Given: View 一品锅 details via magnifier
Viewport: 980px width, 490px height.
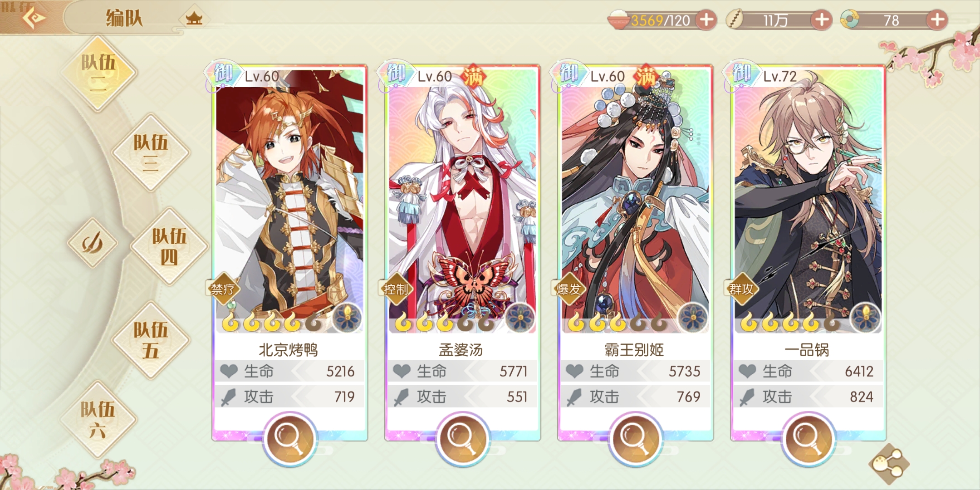Looking at the screenshot, I should [x=808, y=438].
